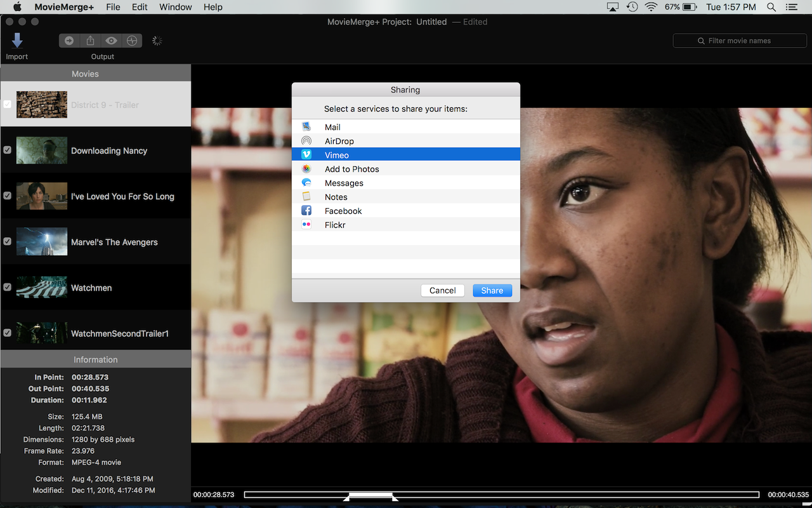Open the Apple menu

pyautogui.click(x=17, y=7)
